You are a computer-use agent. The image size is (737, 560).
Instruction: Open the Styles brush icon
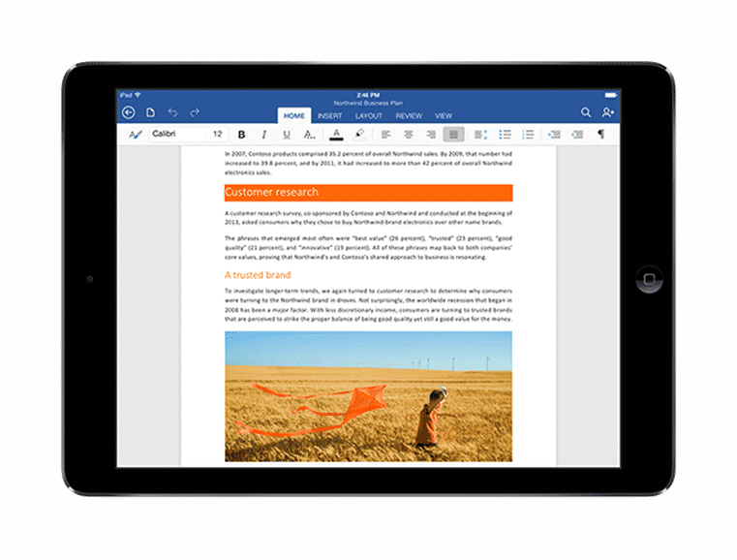pyautogui.click(x=135, y=135)
